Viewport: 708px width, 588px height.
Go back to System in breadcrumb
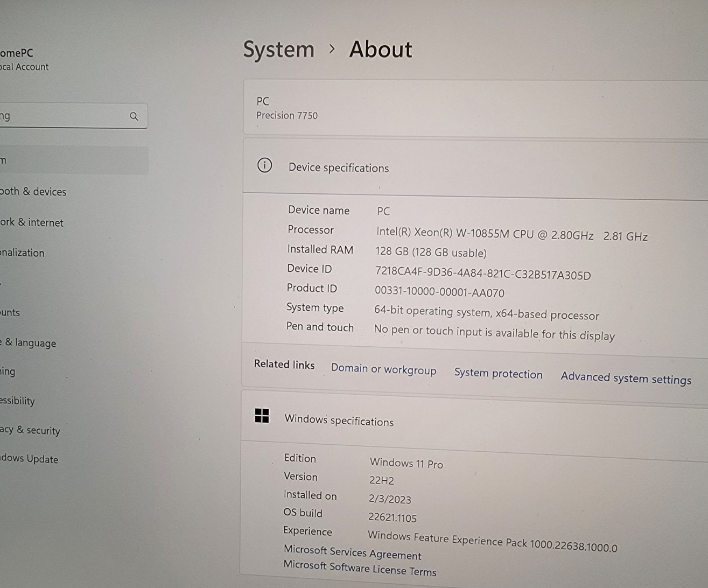[x=278, y=50]
